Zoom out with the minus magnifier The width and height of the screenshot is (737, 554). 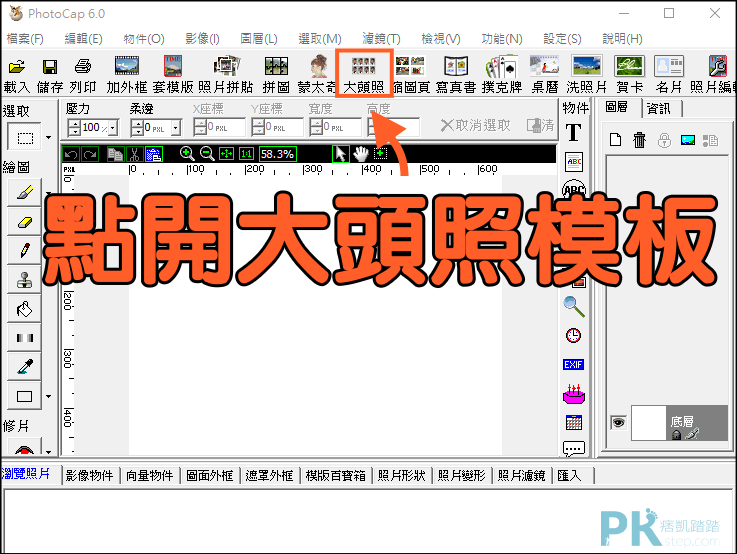point(207,154)
